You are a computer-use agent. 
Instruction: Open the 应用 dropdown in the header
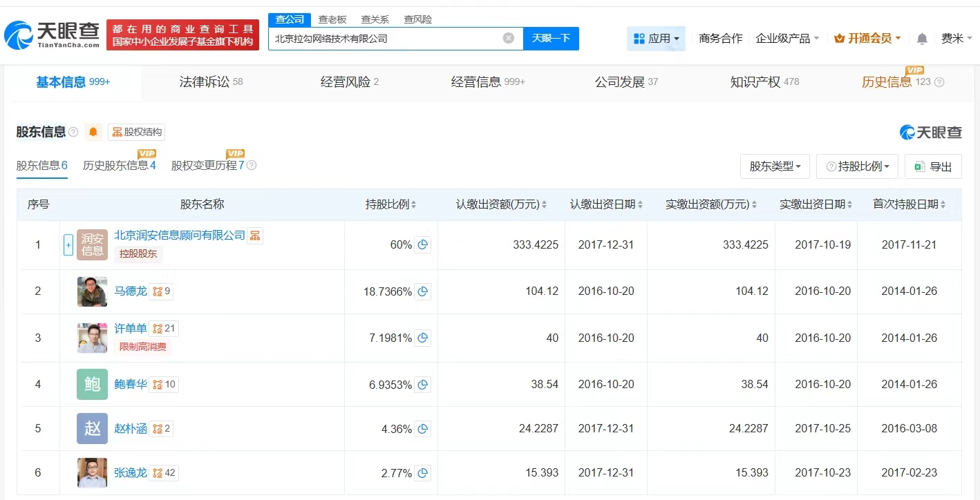(x=656, y=39)
